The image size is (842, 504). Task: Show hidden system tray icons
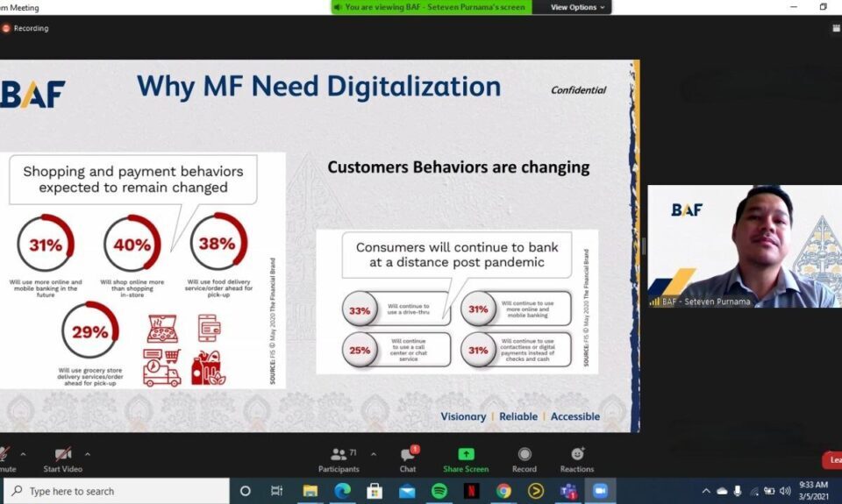[706, 491]
